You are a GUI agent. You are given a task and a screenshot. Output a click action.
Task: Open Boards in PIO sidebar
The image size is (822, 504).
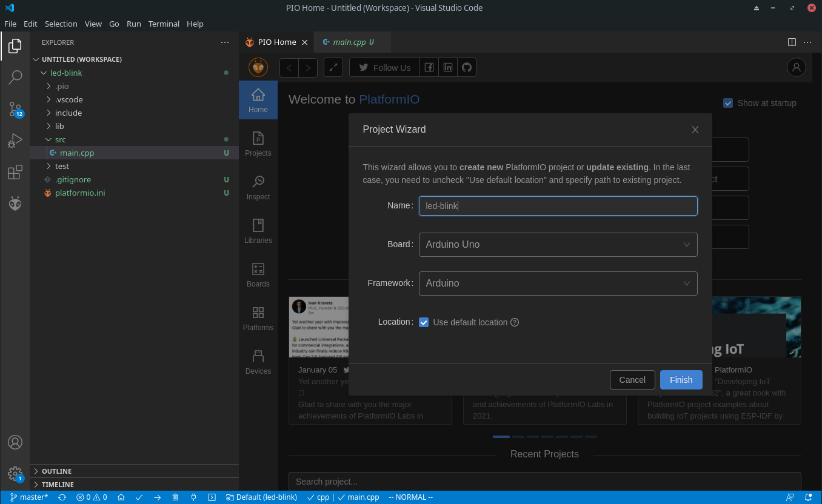[258, 275]
